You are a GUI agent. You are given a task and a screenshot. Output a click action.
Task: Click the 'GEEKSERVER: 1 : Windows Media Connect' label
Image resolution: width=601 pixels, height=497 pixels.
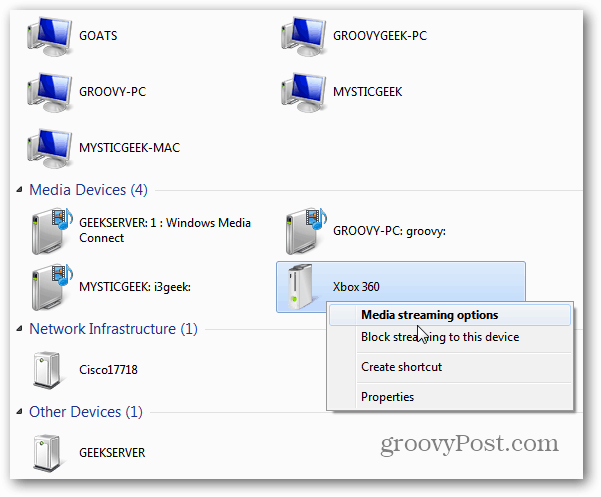click(165, 230)
